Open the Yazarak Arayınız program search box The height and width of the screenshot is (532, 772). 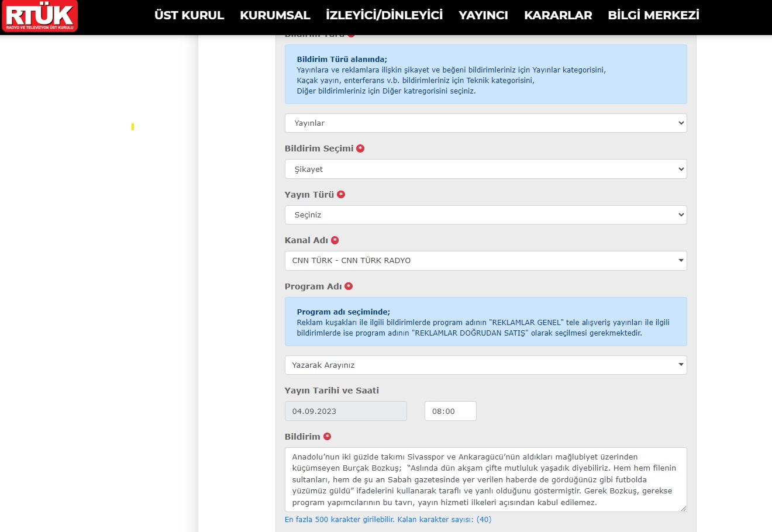pos(485,365)
